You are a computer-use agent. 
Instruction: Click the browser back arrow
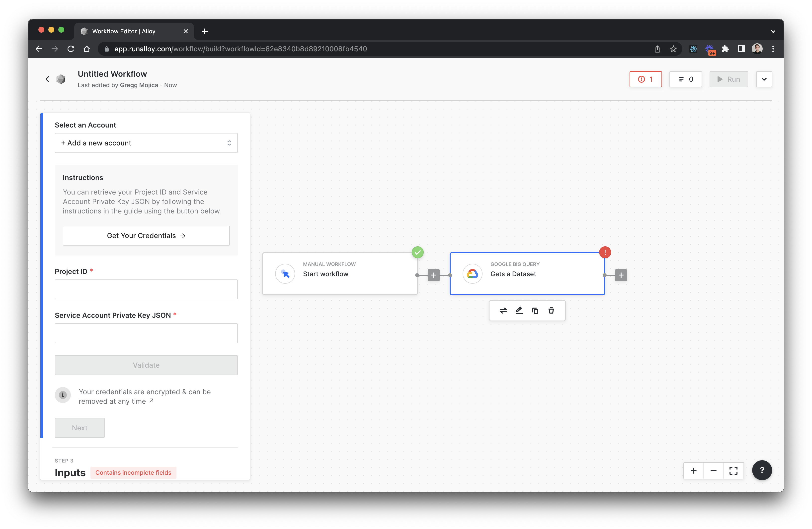click(x=39, y=49)
